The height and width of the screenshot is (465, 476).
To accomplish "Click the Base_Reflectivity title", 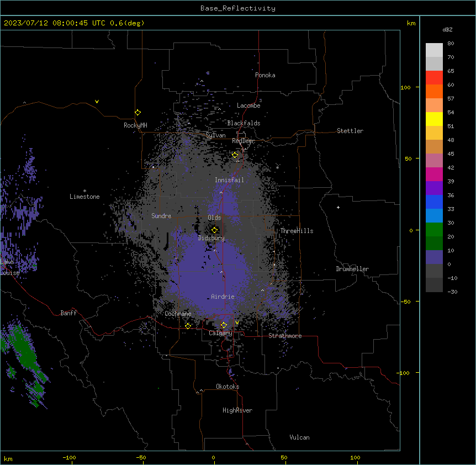I will (x=238, y=8).
